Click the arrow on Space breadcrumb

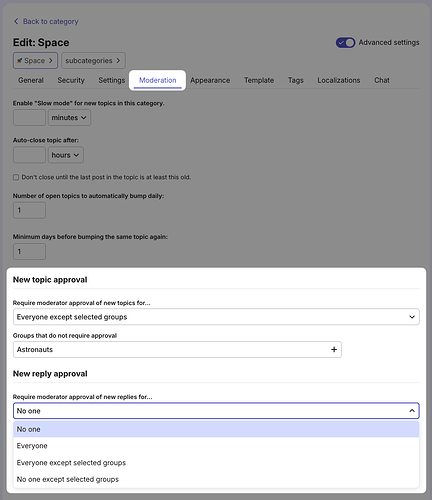tap(51, 60)
